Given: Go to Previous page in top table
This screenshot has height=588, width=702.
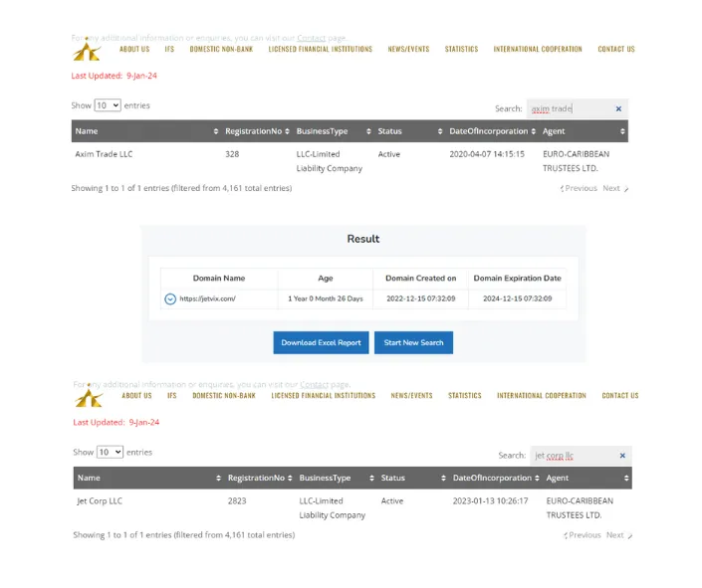Looking at the screenshot, I should coord(579,188).
